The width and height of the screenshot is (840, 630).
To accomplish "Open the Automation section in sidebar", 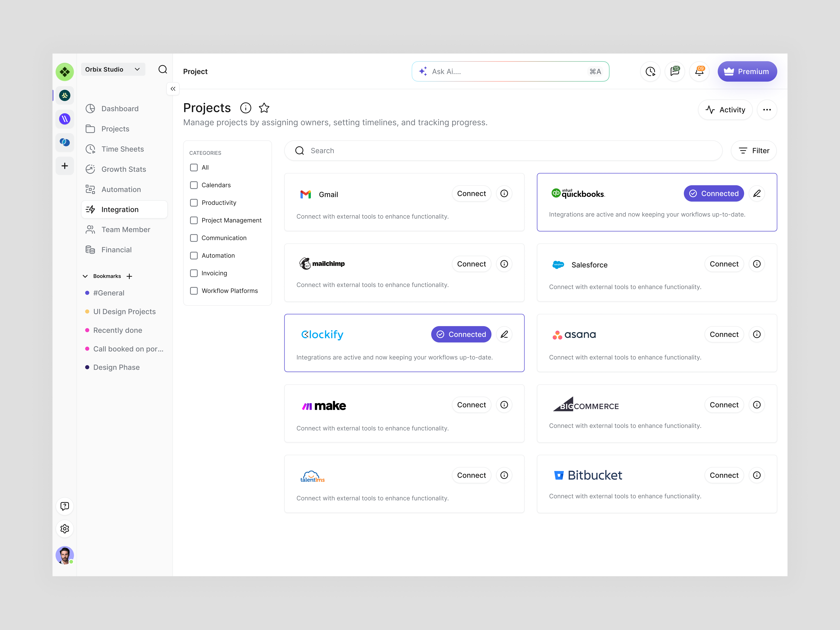I will (x=121, y=189).
